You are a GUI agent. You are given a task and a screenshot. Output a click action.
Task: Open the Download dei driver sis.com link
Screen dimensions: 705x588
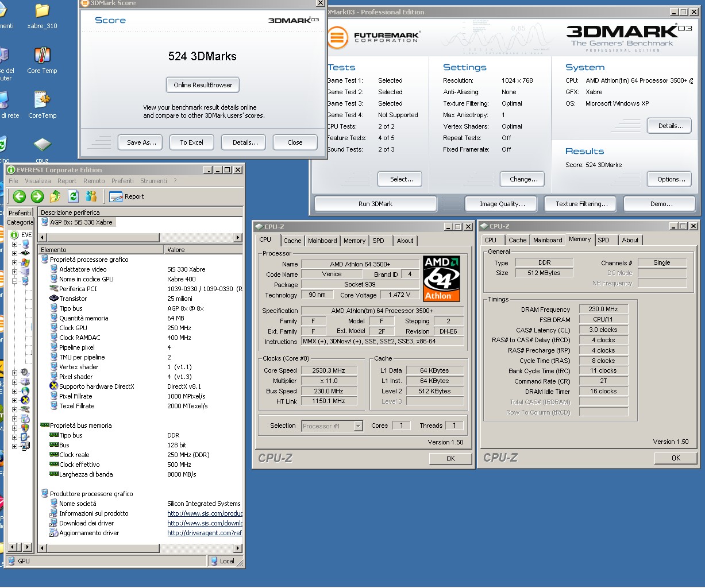coord(205,523)
